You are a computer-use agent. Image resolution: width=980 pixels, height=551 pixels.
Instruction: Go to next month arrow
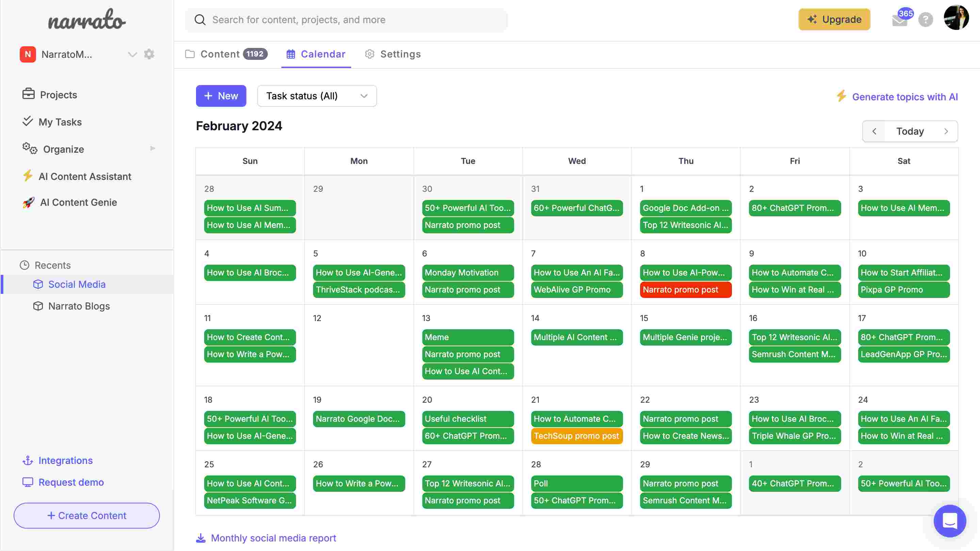[x=946, y=131]
